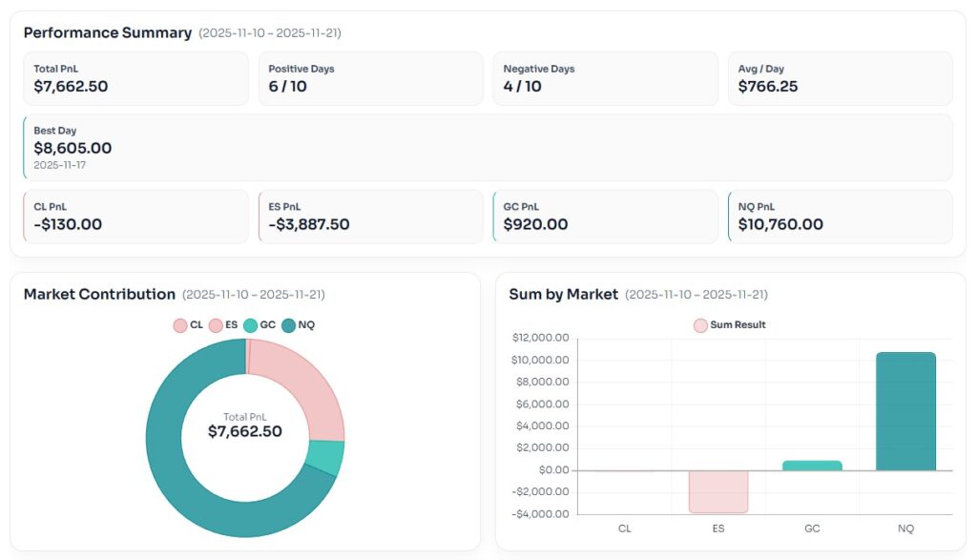This screenshot has width=977, height=560.
Task: Open the Total PnL summary card
Action: click(135, 78)
